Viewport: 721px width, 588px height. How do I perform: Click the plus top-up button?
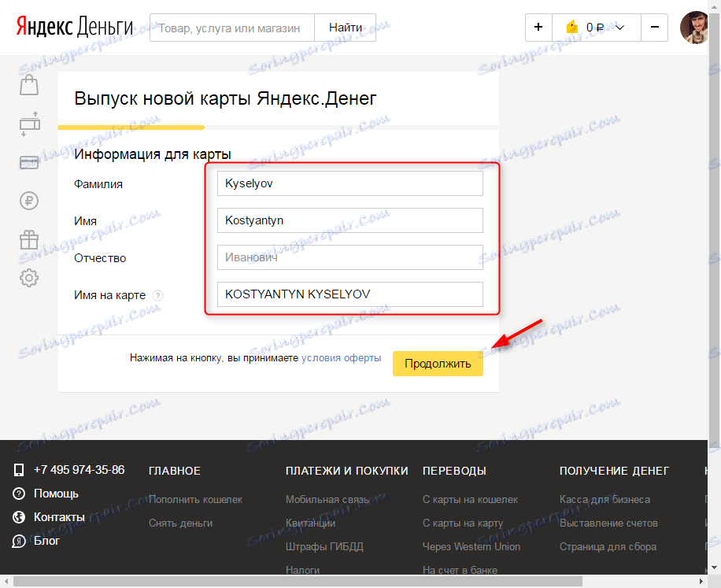pyautogui.click(x=538, y=28)
